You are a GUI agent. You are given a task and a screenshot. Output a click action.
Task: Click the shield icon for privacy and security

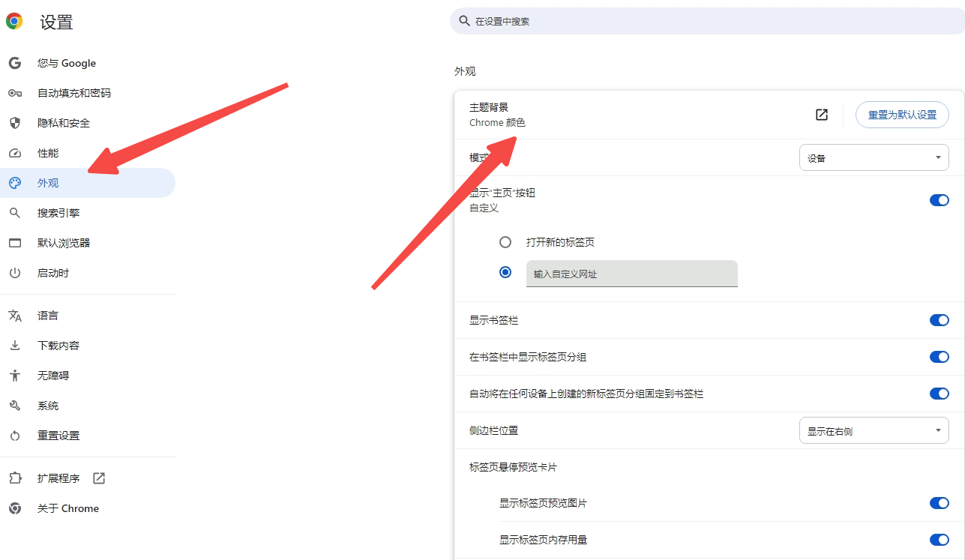pyautogui.click(x=15, y=123)
